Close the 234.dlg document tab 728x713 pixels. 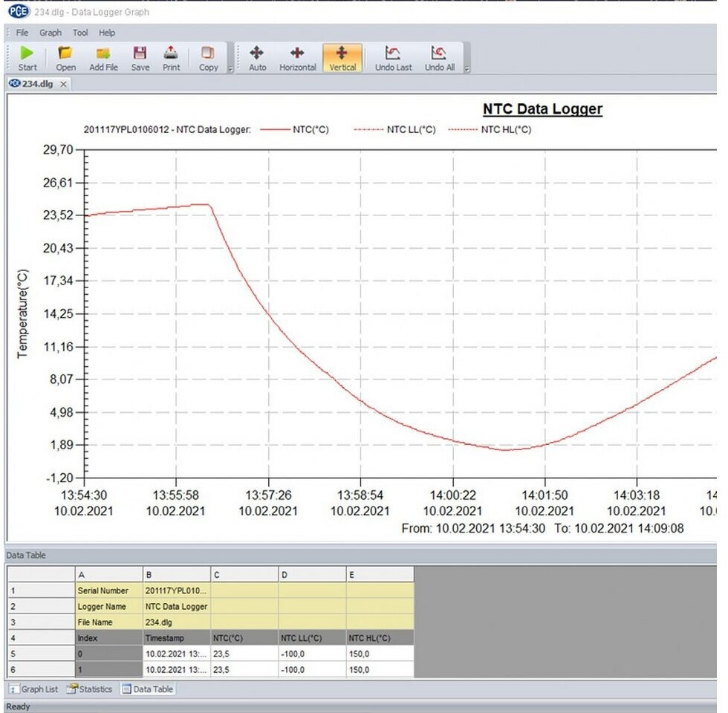[64, 84]
